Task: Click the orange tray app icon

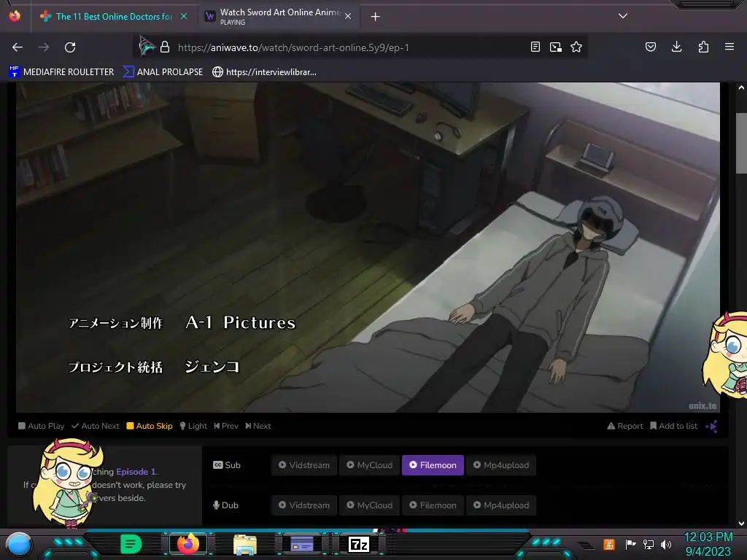Action: coord(608,544)
